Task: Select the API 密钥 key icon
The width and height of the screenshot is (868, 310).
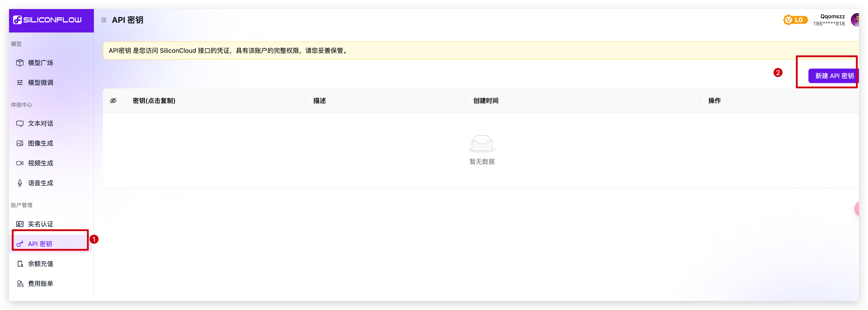Action: click(x=20, y=244)
